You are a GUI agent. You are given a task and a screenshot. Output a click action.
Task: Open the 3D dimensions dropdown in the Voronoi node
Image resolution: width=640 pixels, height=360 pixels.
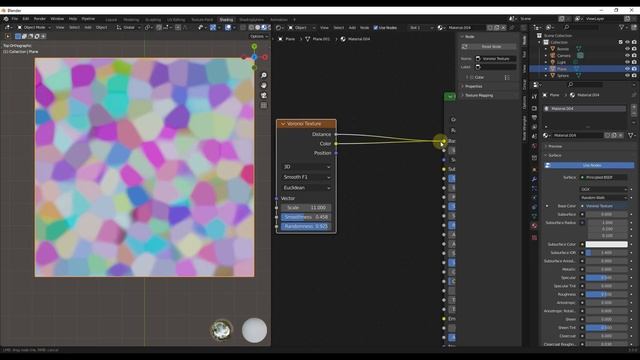(x=307, y=167)
